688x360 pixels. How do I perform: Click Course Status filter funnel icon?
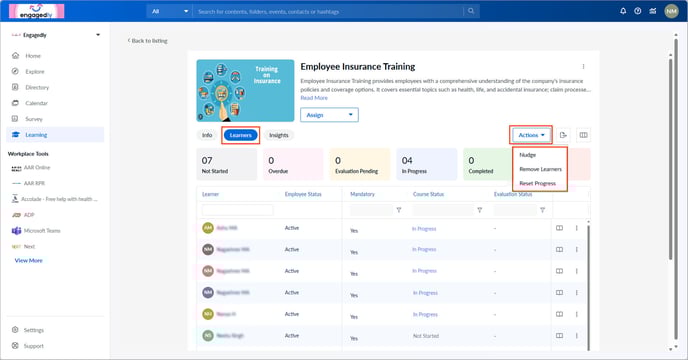click(480, 210)
